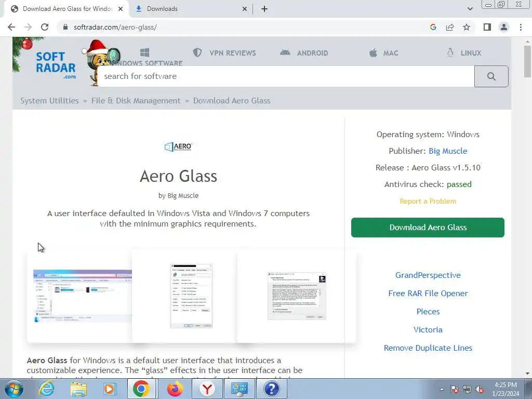Reload the softradar page
Viewport: 532px width, 399px height.
45,27
